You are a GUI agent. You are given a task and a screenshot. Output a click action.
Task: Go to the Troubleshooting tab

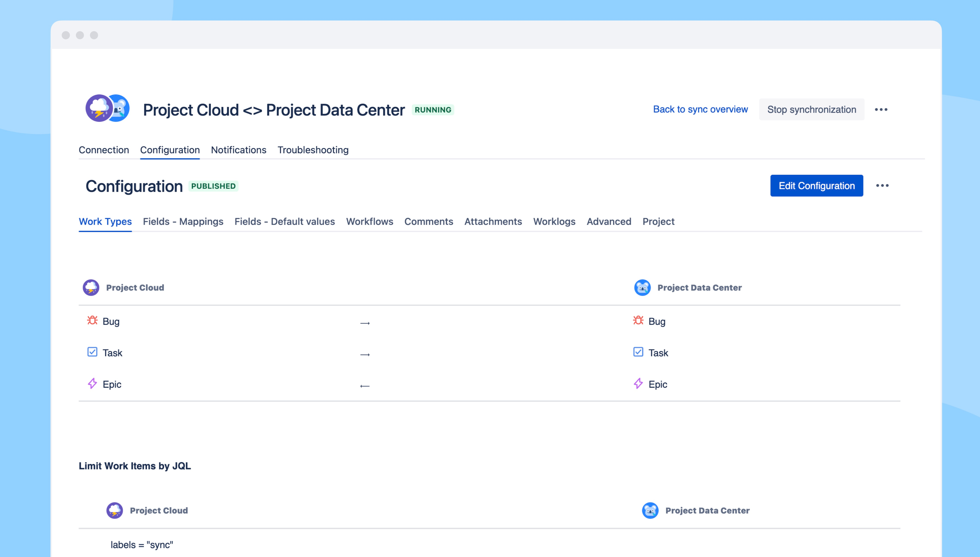pyautogui.click(x=313, y=150)
